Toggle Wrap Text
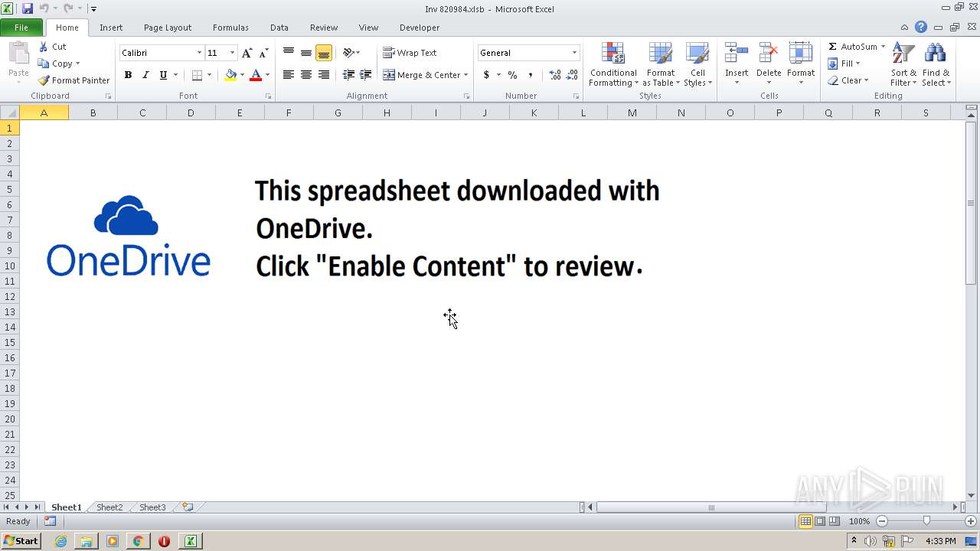980x551 pixels. point(410,53)
